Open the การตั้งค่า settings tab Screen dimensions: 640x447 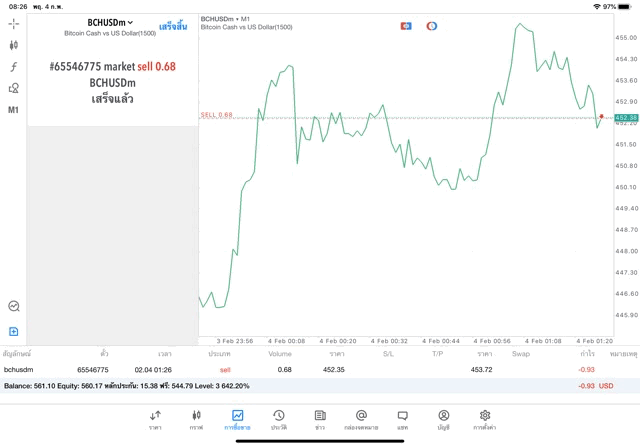pyautogui.click(x=485, y=420)
